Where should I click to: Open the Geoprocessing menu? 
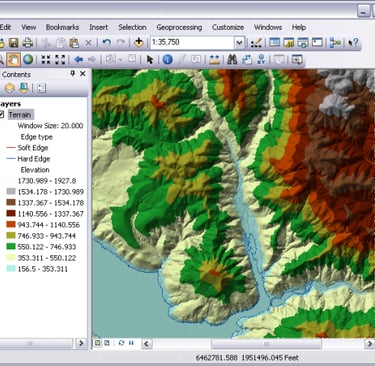[x=179, y=27]
